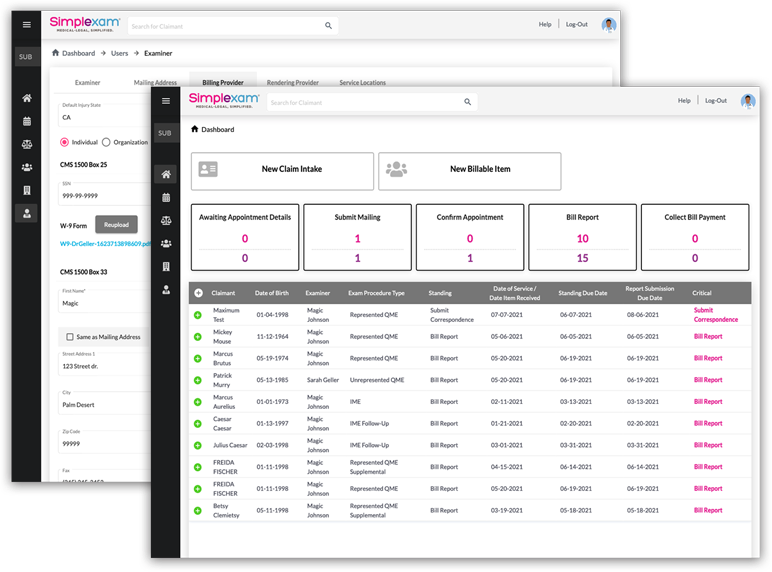Open Bill Report link for Mickey Mouse
The height and width of the screenshot is (572, 772).
(708, 337)
